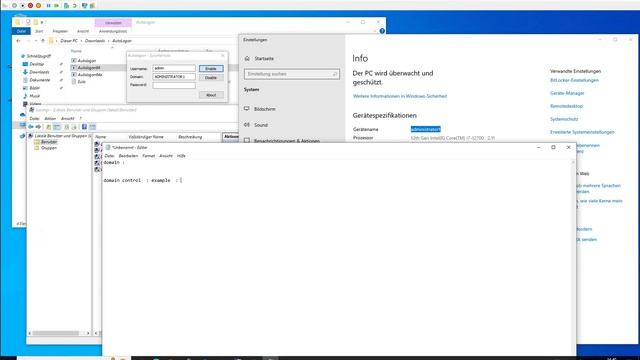Viewport: 640px width, 360px height.
Task: Click the monitor icon in the top toolbar
Action: tap(84, 5)
